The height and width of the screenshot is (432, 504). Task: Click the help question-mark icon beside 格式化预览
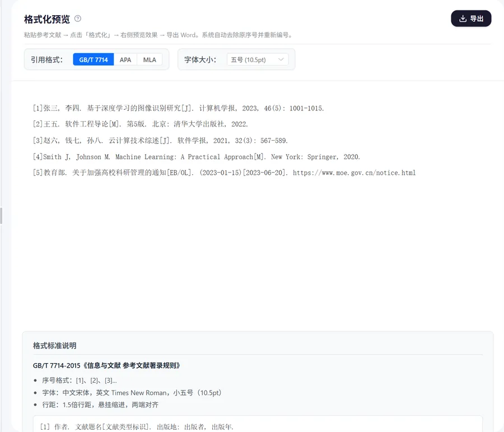pos(78,18)
